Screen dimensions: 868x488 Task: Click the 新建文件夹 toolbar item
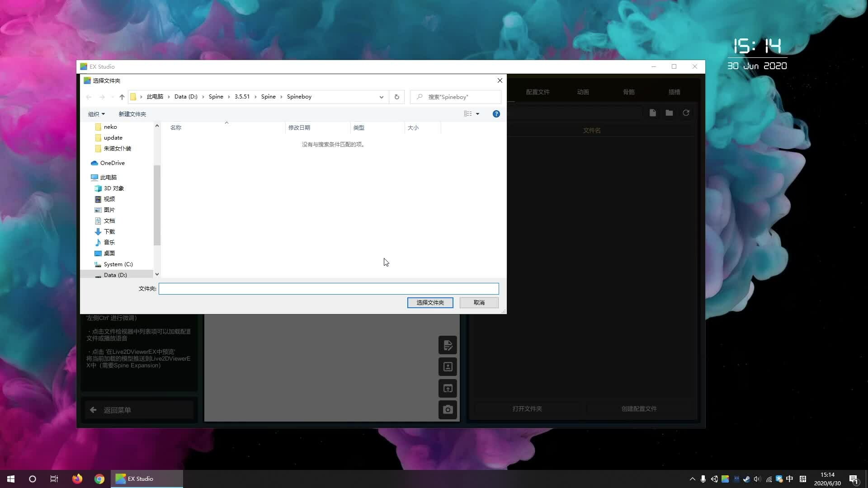click(x=132, y=114)
